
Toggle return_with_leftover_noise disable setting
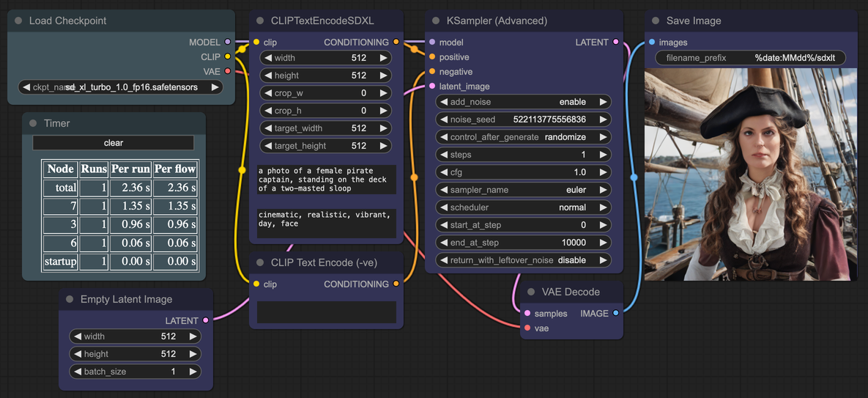524,260
